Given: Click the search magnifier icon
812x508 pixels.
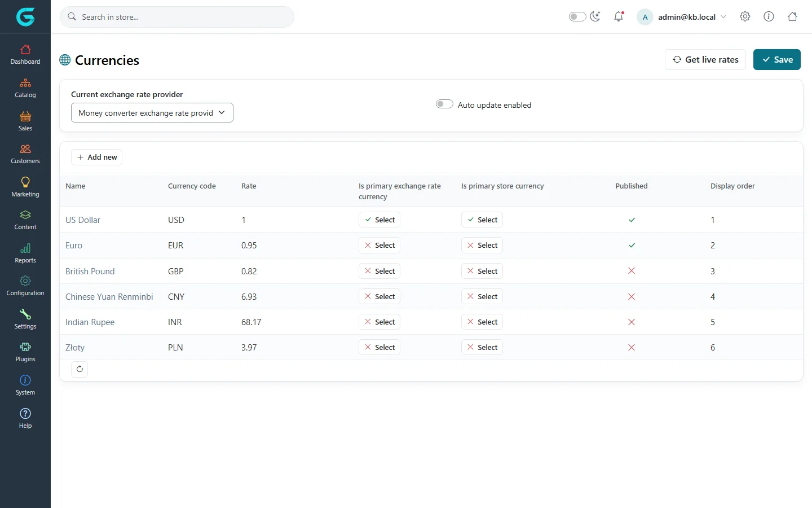Looking at the screenshot, I should click(72, 17).
